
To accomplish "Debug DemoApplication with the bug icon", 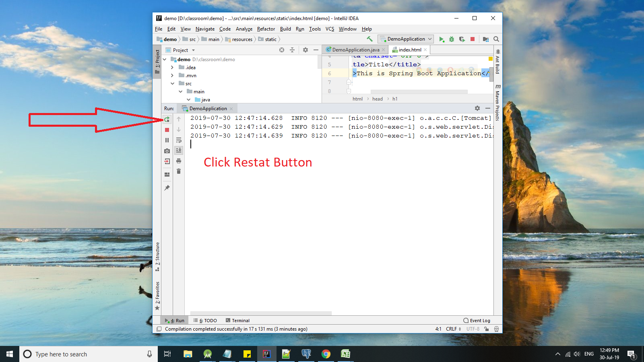I will pyautogui.click(x=452, y=39).
